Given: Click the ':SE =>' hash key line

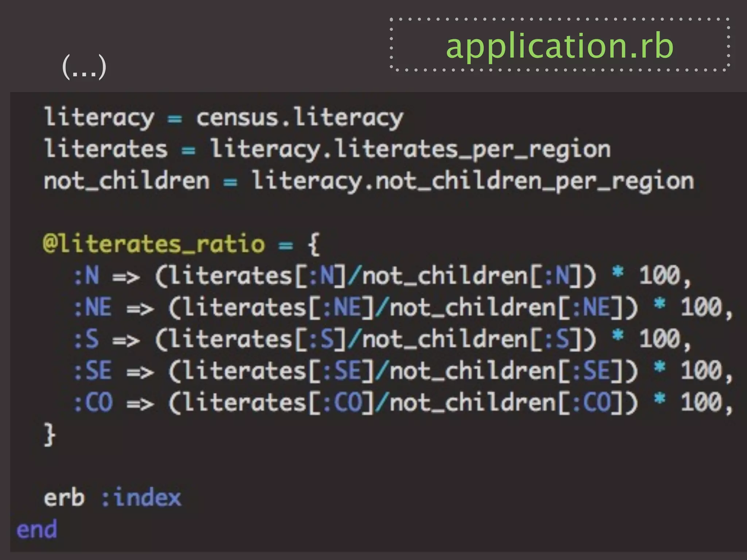Looking at the screenshot, I should click(x=403, y=371).
